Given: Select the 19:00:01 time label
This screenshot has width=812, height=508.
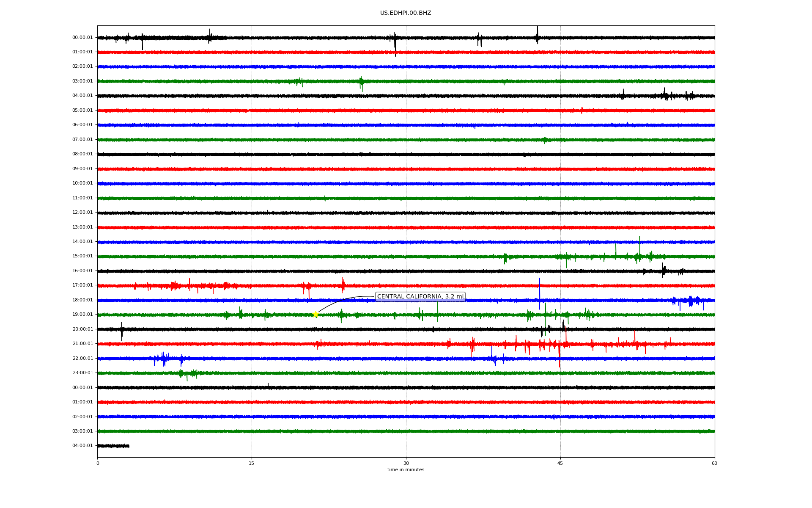Looking at the screenshot, I should point(82,315).
